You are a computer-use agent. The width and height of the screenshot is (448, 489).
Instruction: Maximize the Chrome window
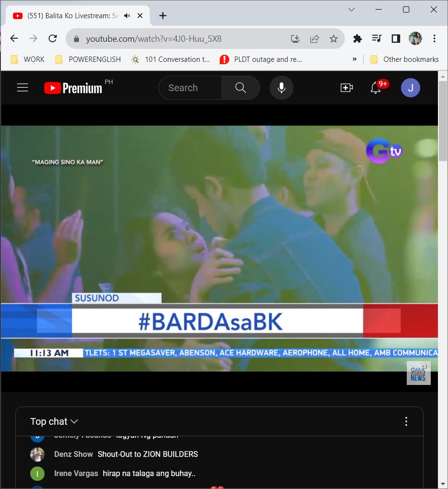coord(406,10)
